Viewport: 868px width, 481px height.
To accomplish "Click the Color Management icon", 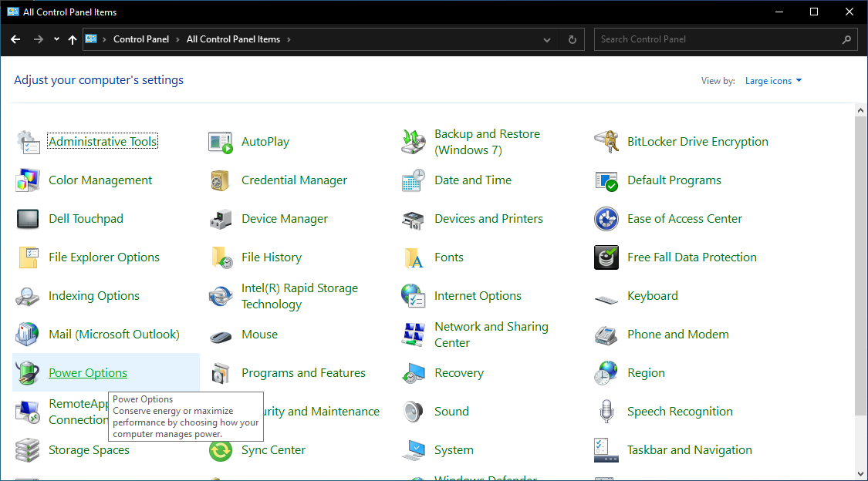I will point(28,180).
